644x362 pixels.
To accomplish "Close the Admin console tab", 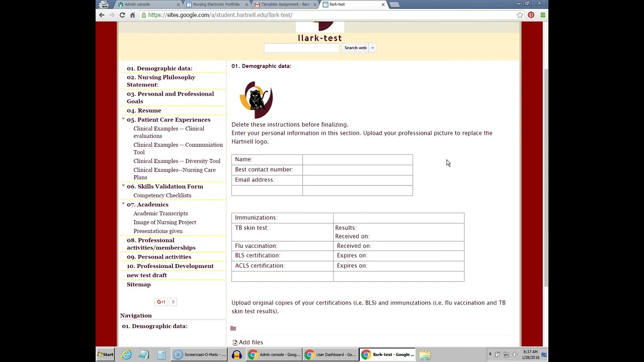I will pyautogui.click(x=178, y=5).
